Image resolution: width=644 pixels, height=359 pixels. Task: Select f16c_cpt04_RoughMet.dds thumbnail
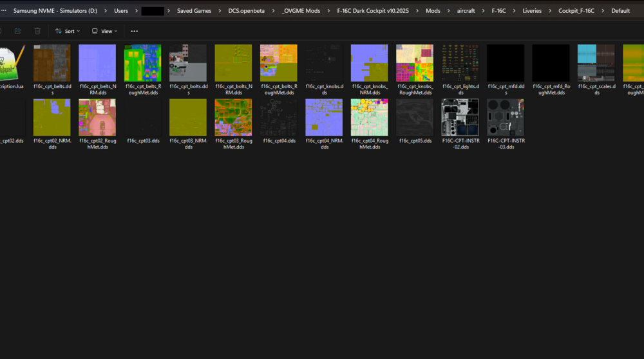[369, 117]
